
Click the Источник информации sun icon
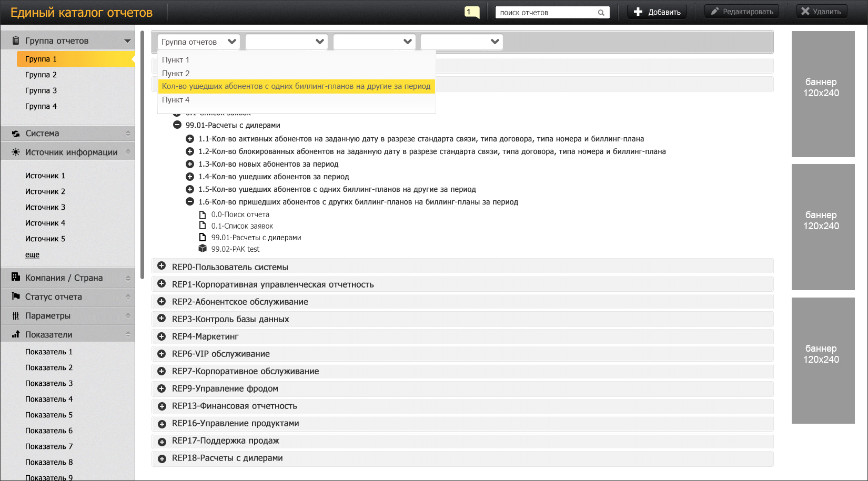click(16, 152)
